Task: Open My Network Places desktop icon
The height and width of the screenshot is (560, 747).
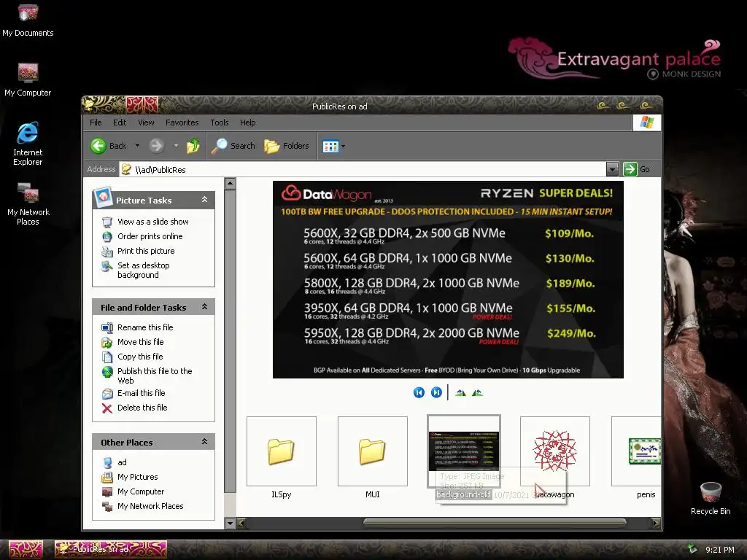Action: coord(28,204)
